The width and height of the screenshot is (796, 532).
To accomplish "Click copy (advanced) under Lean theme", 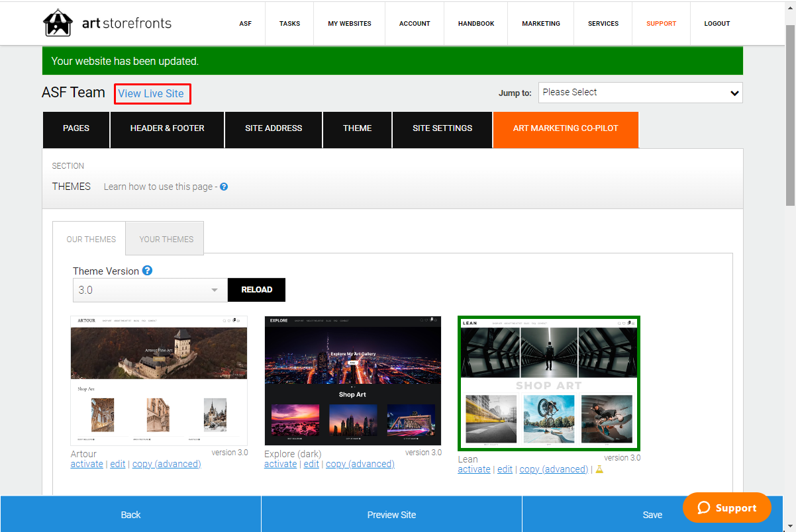I will coord(554,469).
